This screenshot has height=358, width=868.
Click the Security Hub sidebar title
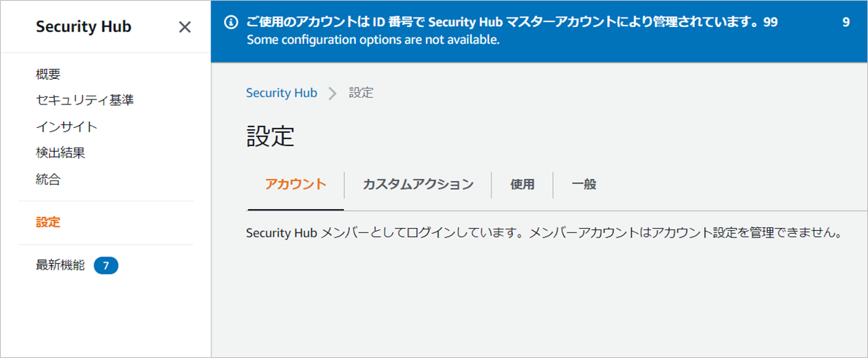[x=83, y=27]
